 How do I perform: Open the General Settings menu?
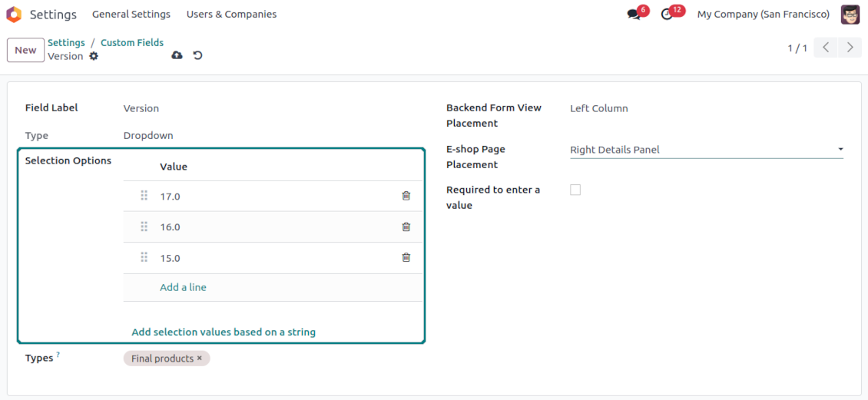131,15
